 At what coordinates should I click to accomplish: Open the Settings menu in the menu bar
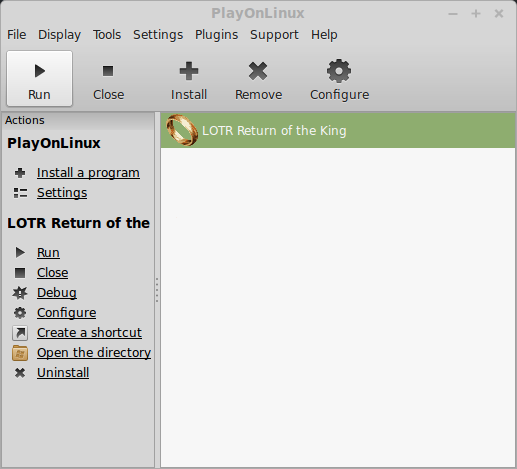point(158,35)
